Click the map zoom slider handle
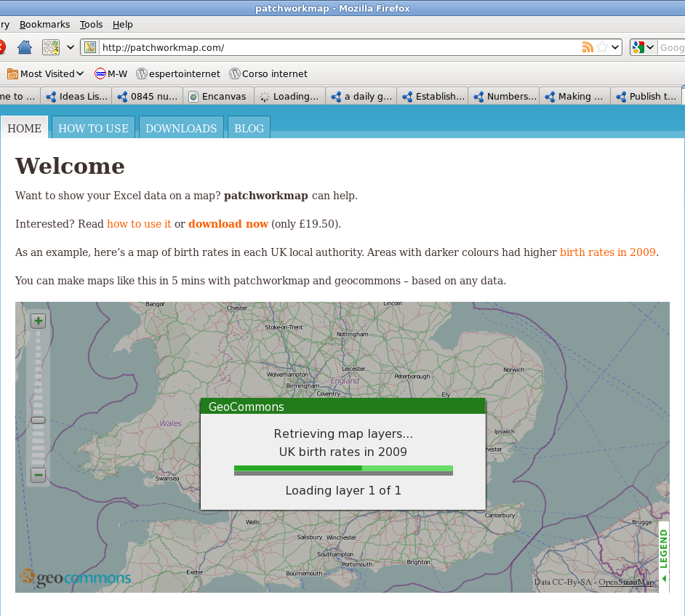Screen dimensions: 685x616 (39, 420)
